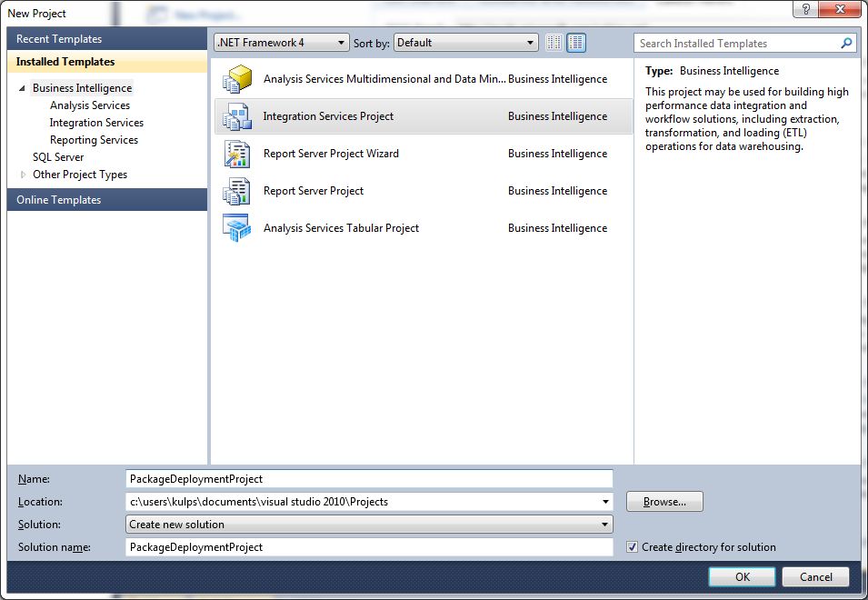Select the Analysis Services Multidimensional project icon
This screenshot has width=868, height=600.
click(237, 78)
